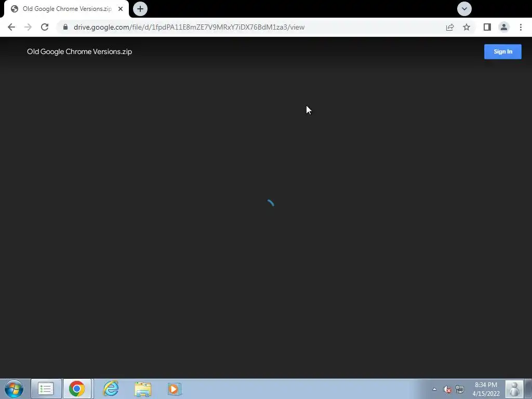Open the checklist app in the taskbar
The image size is (532, 399).
(46, 389)
